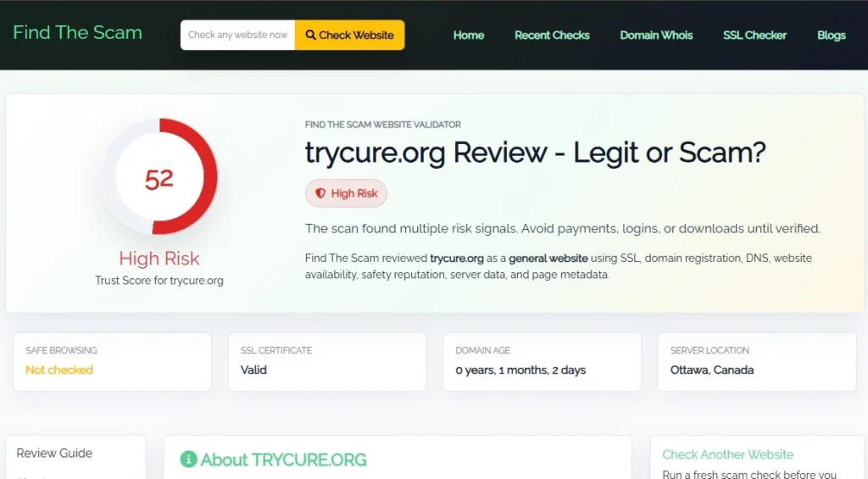Viewport: 868px width, 479px height.
Task: Click the trust score gauge showing 52
Action: 159,176
